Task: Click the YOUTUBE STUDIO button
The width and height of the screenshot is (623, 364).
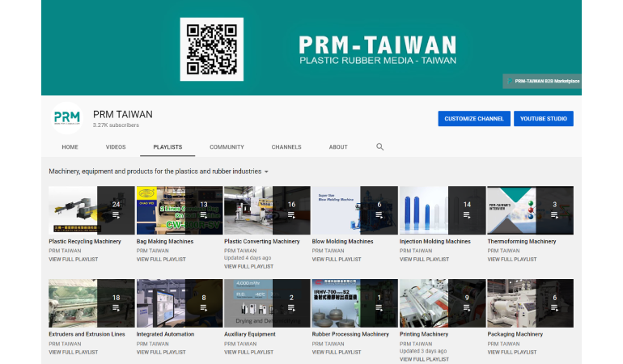Action: [x=544, y=118]
